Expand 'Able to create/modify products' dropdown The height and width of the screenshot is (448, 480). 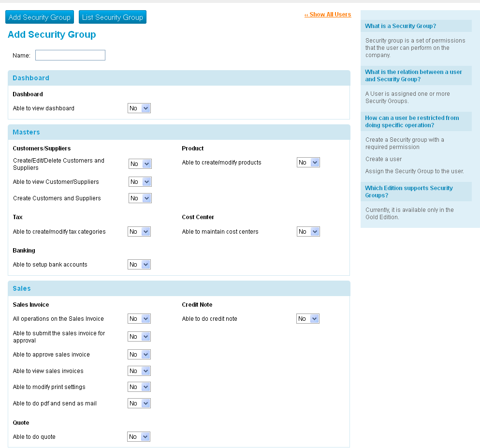click(x=308, y=163)
